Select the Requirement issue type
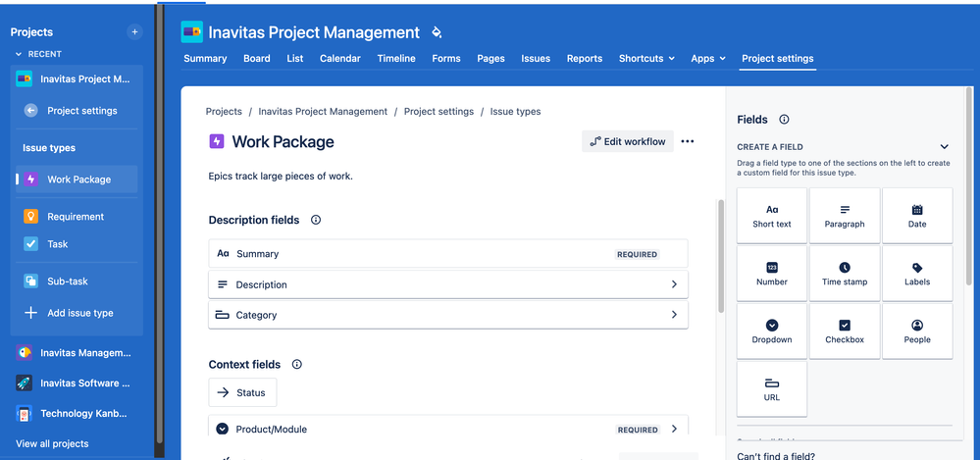Viewport: 980px width, 460px height. [77, 216]
